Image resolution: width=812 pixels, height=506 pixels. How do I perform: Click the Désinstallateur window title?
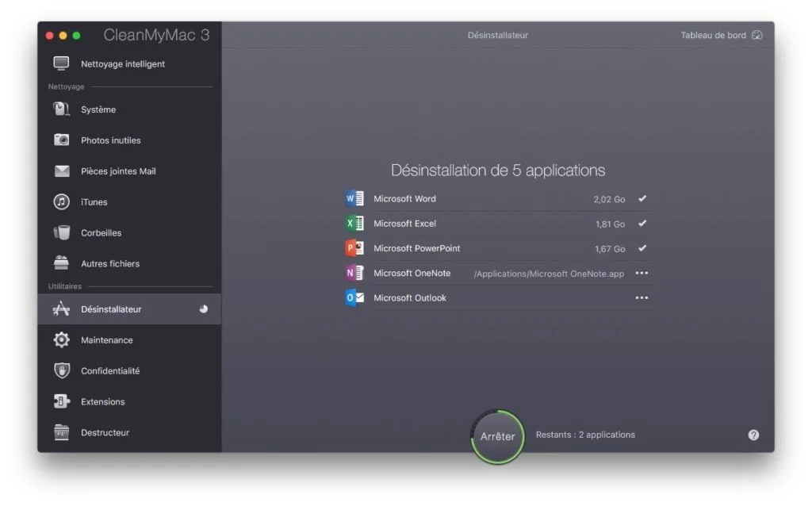coord(498,35)
